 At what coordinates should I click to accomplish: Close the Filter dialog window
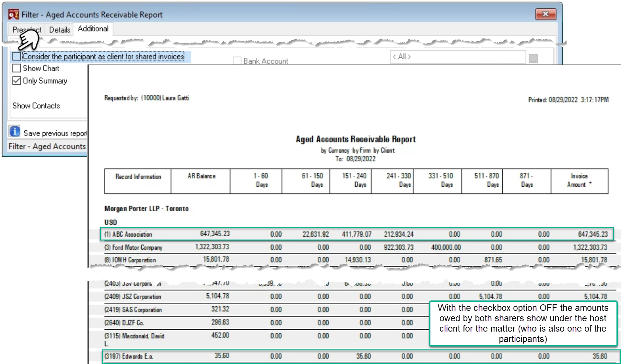point(546,14)
